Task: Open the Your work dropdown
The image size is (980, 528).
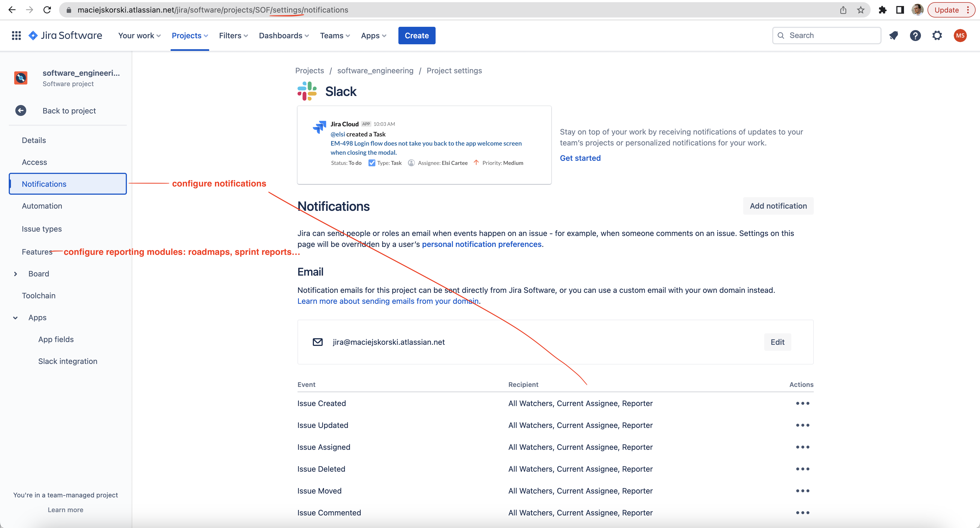Action: coord(139,35)
